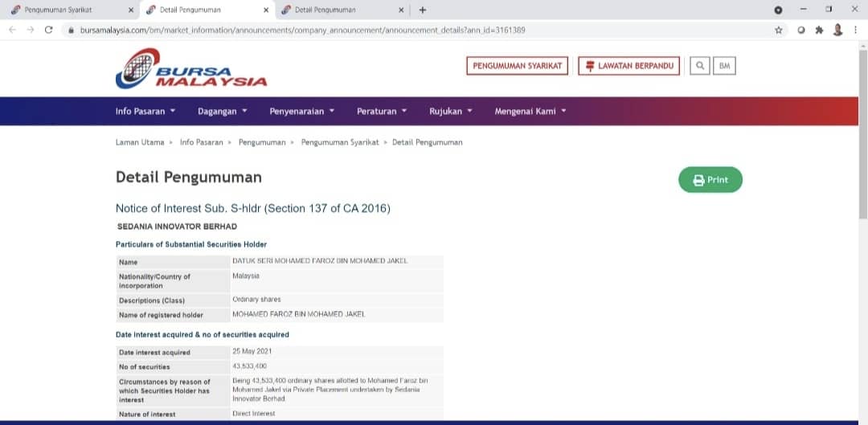Click the DATUK SERI MOHAMED FAROZ name value
The height and width of the screenshot is (425, 868).
(x=320, y=260)
